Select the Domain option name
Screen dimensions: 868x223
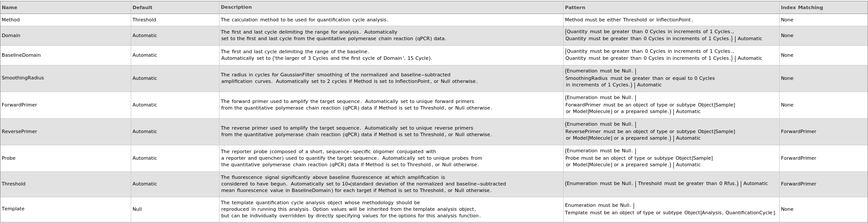[x=11, y=35]
